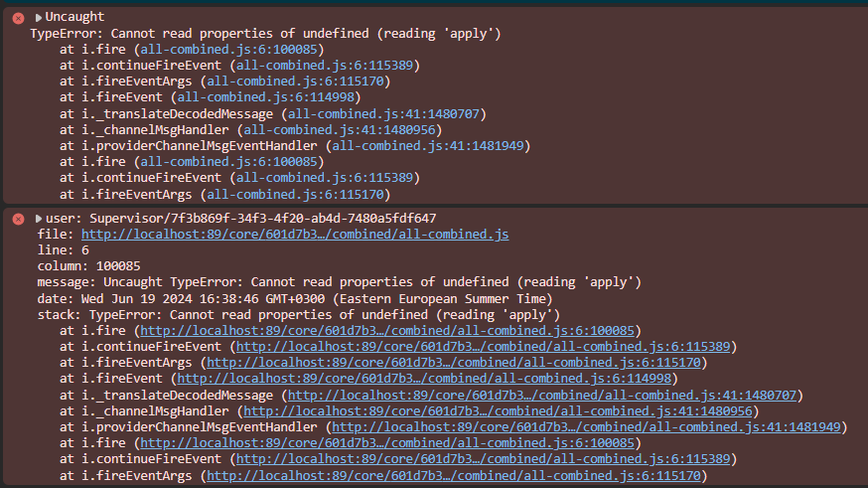Viewport: 868px width, 488px height.
Task: Collapse the user: Supervisor log entry triangle
Action: (x=38, y=219)
